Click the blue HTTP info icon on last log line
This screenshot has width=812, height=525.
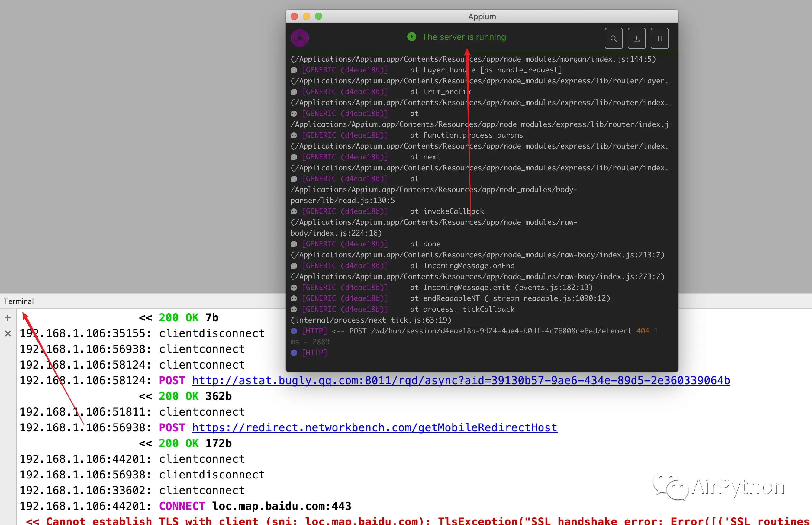tap(294, 353)
